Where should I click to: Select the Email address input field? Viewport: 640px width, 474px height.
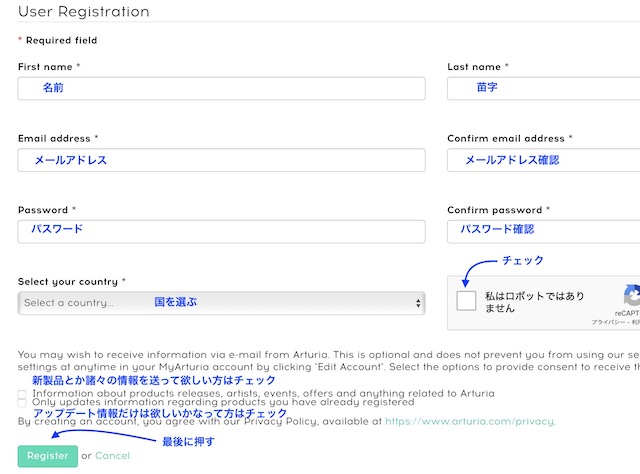pyautogui.click(x=221, y=160)
